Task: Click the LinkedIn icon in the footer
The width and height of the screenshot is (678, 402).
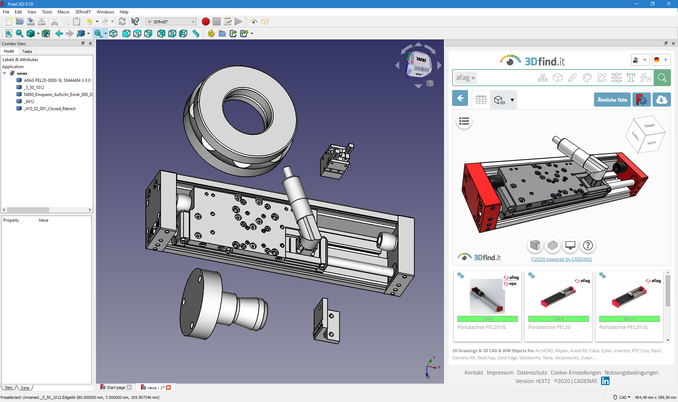Action: (606, 381)
